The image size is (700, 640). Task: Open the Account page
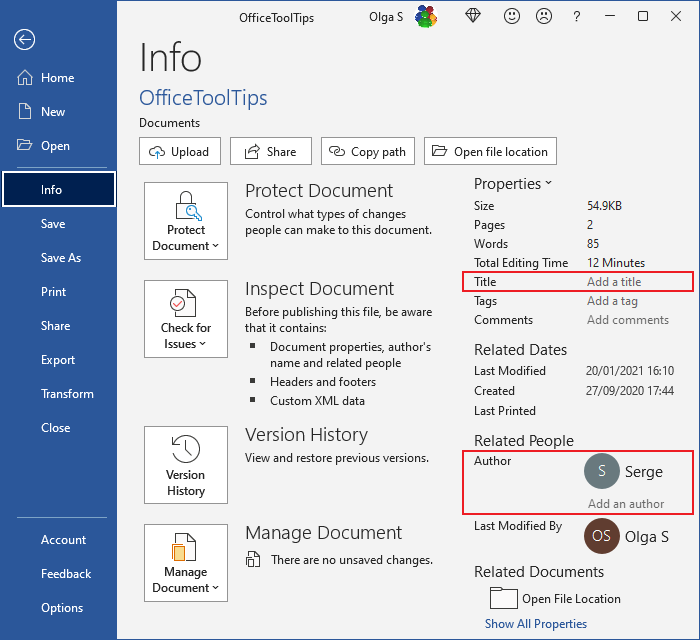63,540
